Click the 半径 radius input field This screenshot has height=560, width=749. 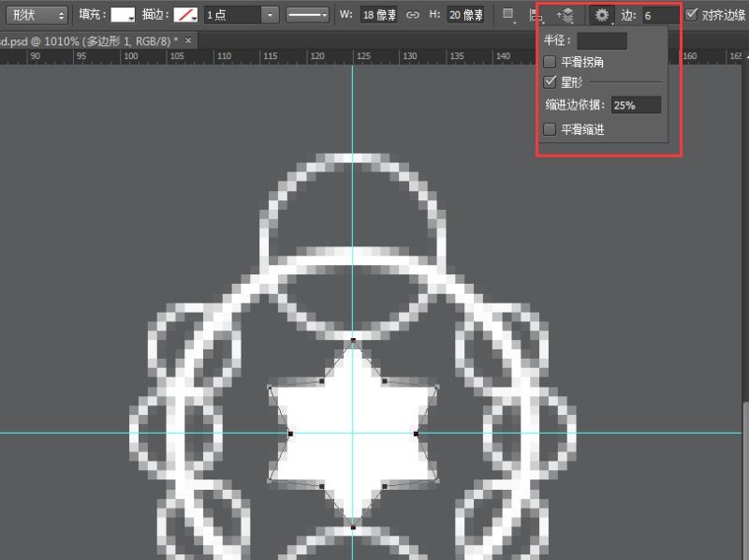coord(602,41)
